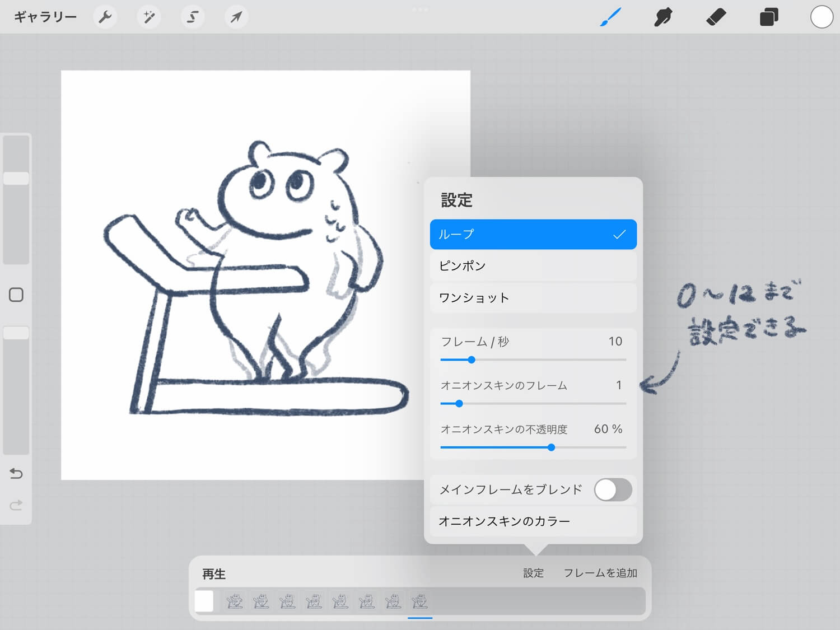840x630 pixels.
Task: Tap the Redo arrow in sidebar
Action: point(16,505)
